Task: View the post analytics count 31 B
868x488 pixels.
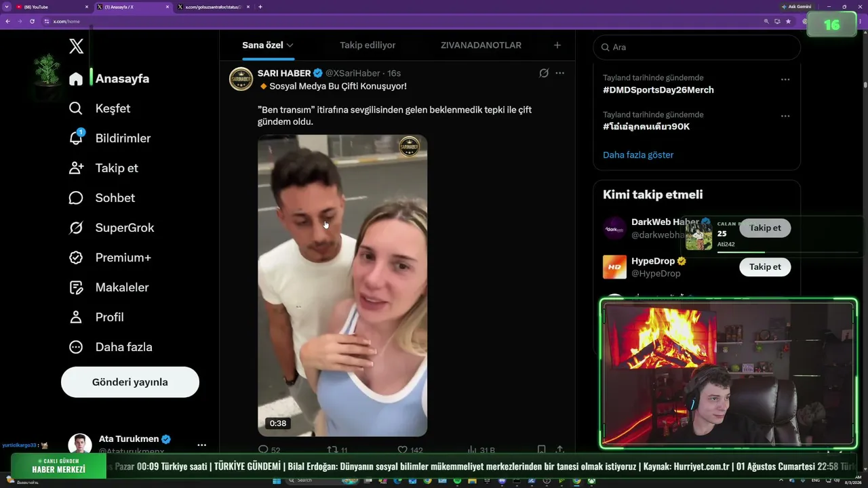Action: tap(481, 450)
